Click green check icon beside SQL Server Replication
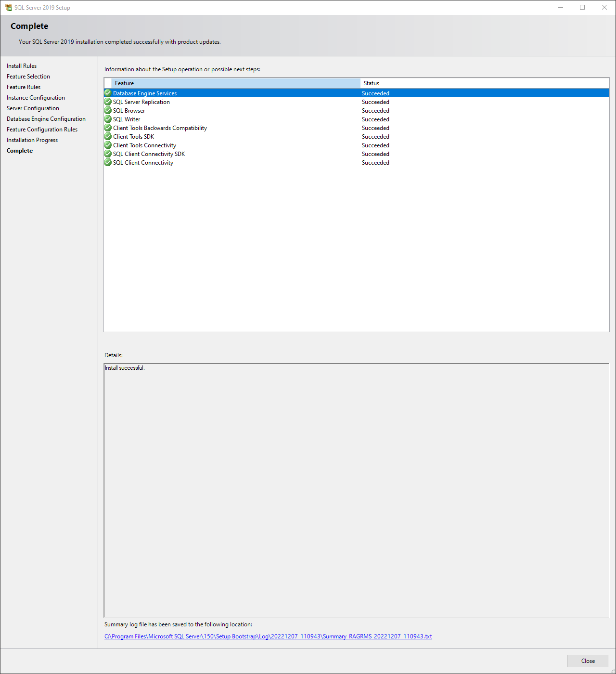 pyautogui.click(x=108, y=102)
